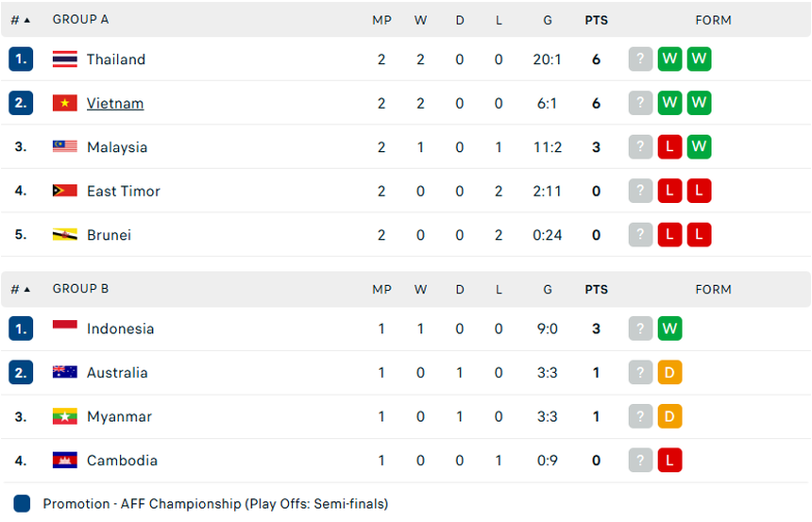Click Thailand's unknown upcoming match badge

(640, 59)
